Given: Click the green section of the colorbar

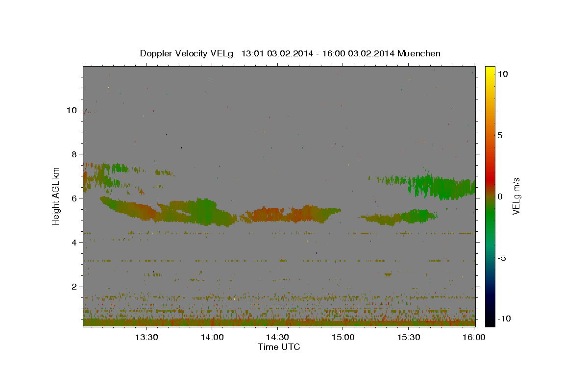Looking at the screenshot, I should [490, 216].
